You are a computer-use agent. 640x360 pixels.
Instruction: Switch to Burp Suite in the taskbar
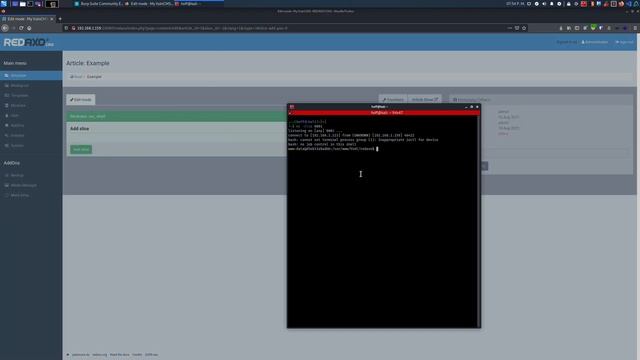98,4
